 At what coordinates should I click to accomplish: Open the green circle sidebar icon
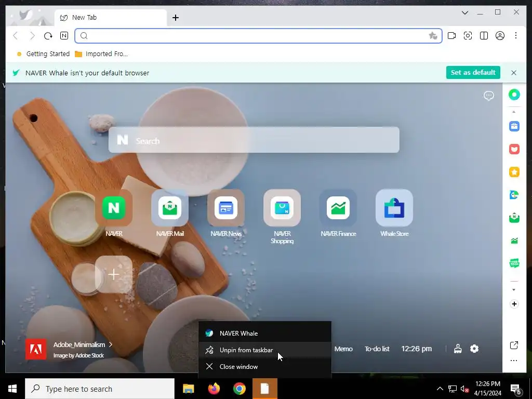[514, 95]
